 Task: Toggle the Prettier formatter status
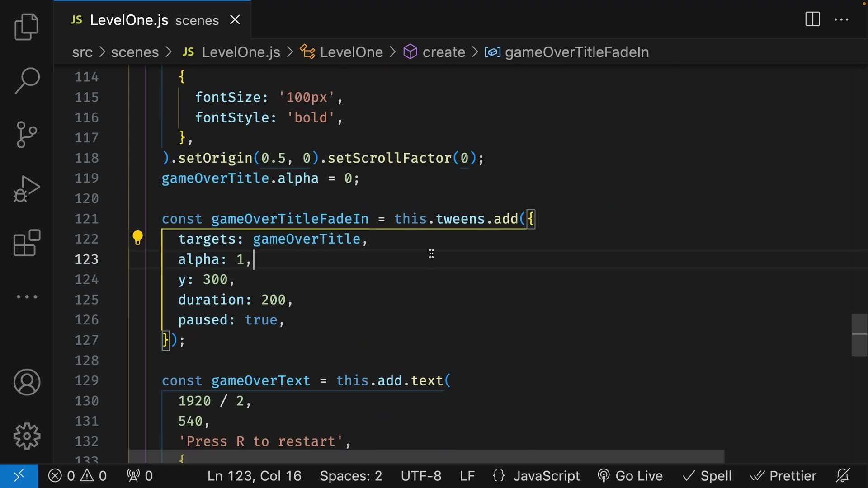pos(783,476)
